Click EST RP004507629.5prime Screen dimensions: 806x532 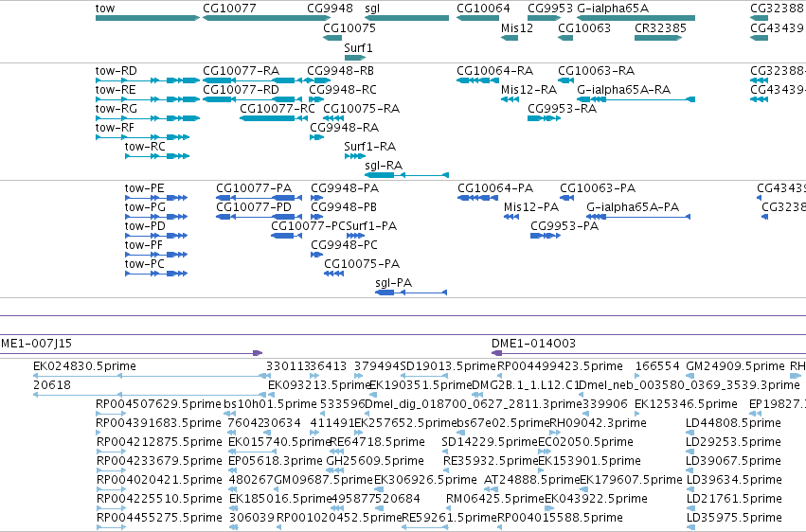point(111,414)
